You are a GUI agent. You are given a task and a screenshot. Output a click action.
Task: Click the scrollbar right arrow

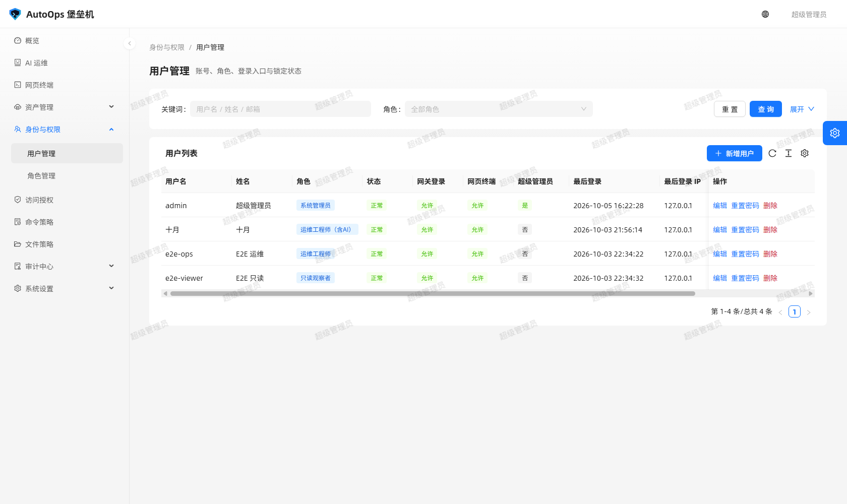811,293
